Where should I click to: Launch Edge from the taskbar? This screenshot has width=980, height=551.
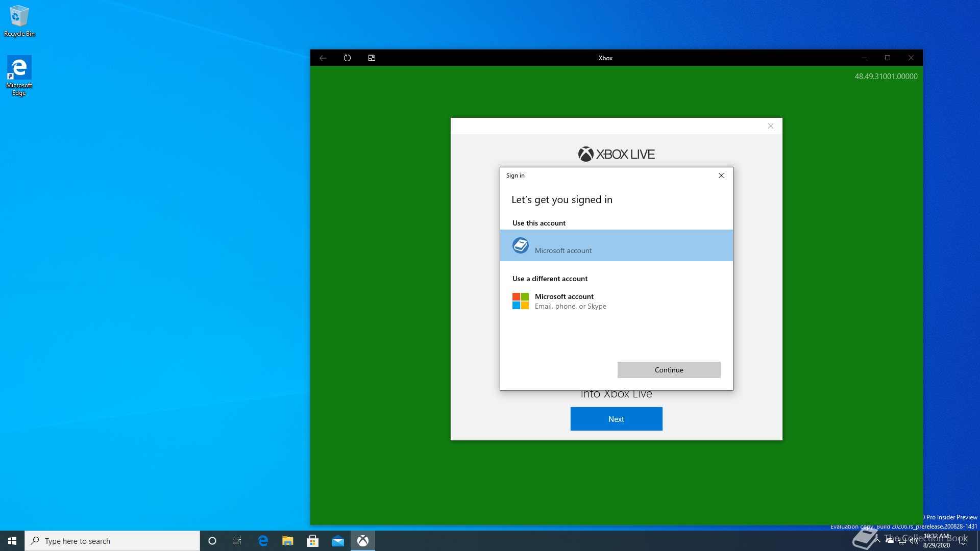263,541
